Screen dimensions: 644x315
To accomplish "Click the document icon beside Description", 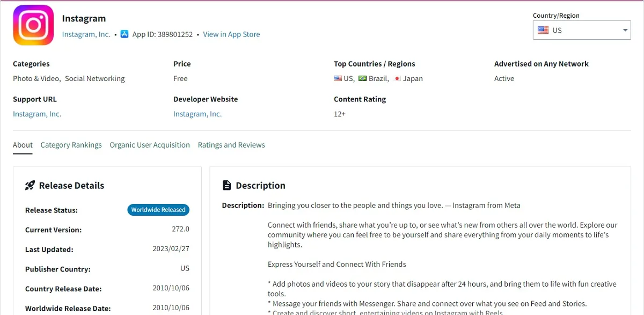I will 227,186.
